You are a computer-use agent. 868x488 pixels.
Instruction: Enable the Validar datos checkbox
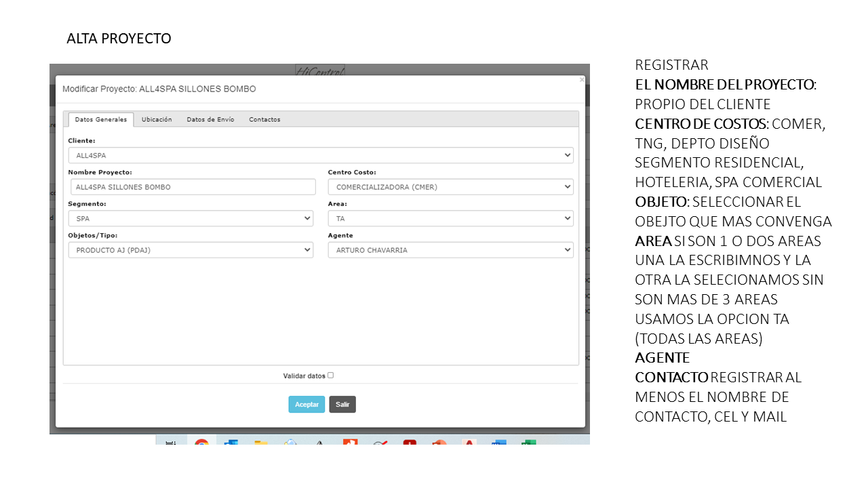pos(331,375)
